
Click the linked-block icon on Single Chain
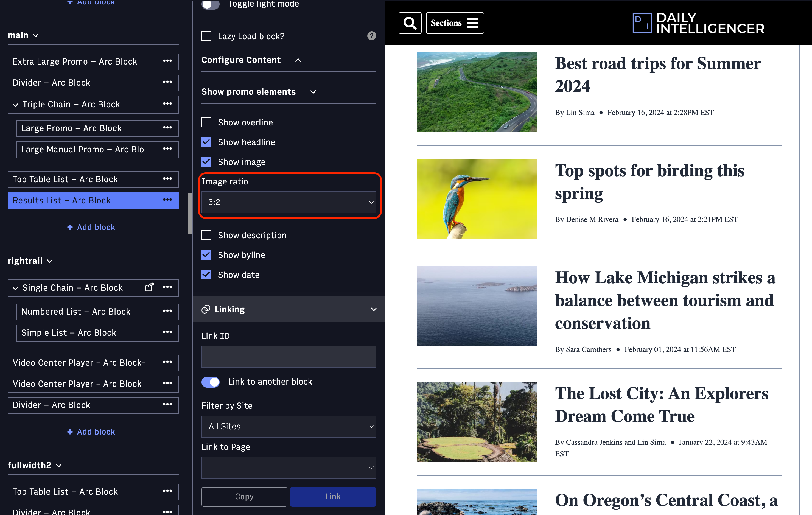tap(149, 287)
